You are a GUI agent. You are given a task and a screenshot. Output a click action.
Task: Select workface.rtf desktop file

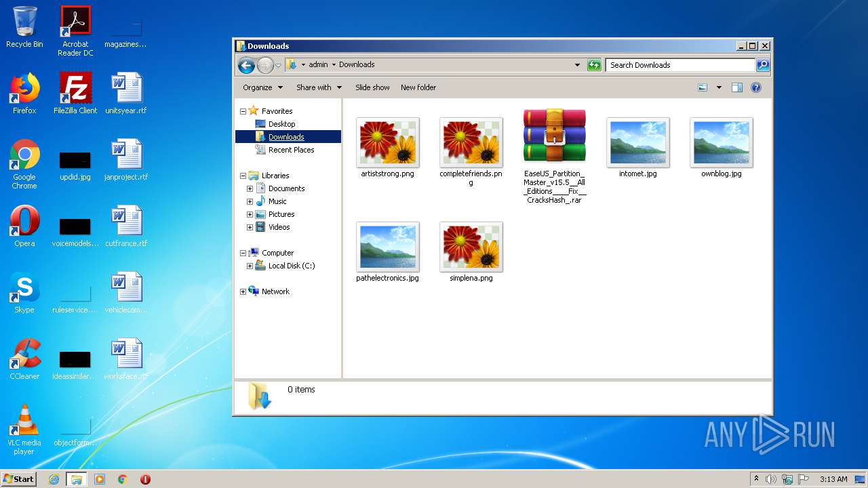coord(126,359)
